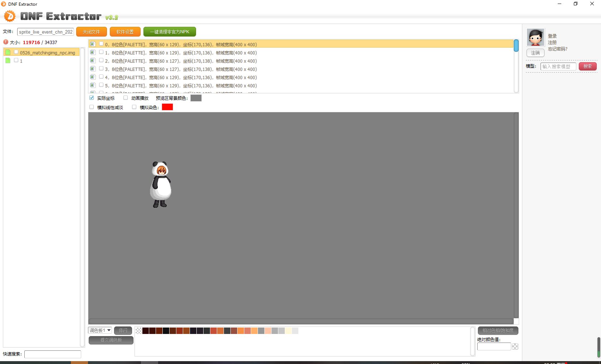The width and height of the screenshot is (601, 364).
Task: Click the 注销 button under the avatar
Action: tap(536, 53)
